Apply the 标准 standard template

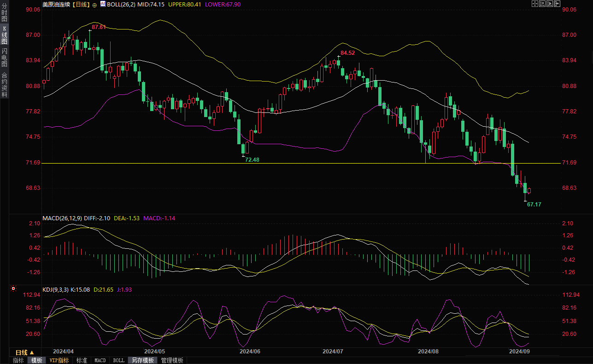click(82, 360)
